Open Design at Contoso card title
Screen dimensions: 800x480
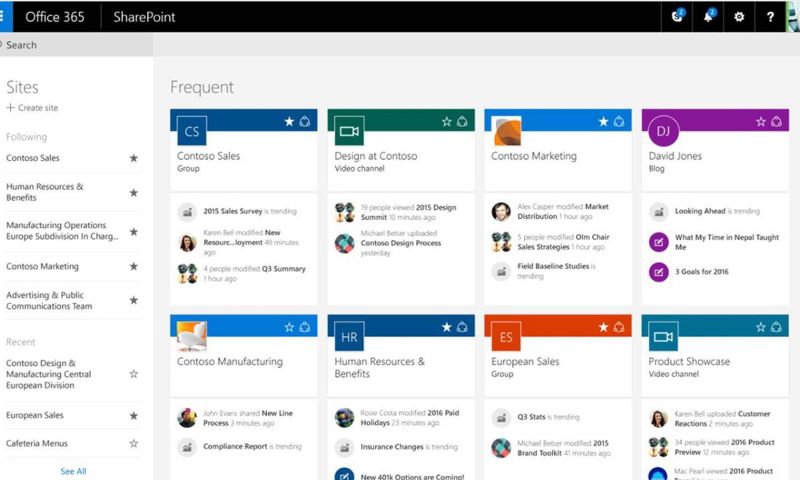376,156
